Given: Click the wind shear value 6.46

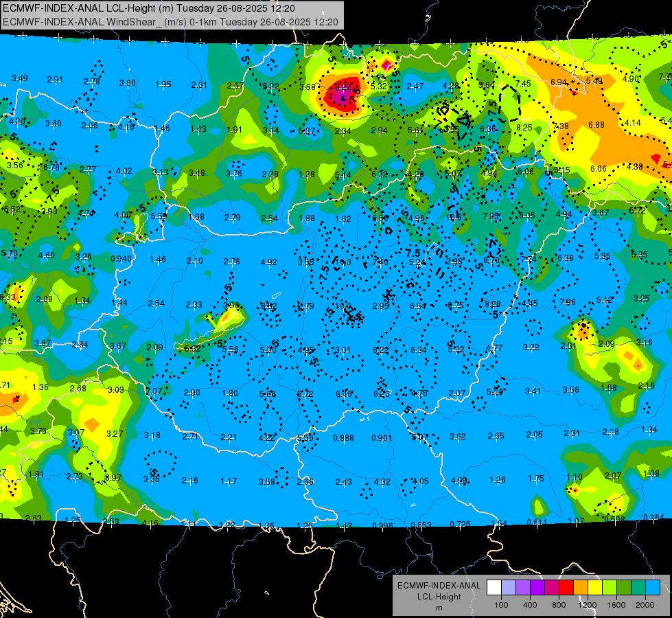Looking at the screenshot, I should [x=344, y=393].
